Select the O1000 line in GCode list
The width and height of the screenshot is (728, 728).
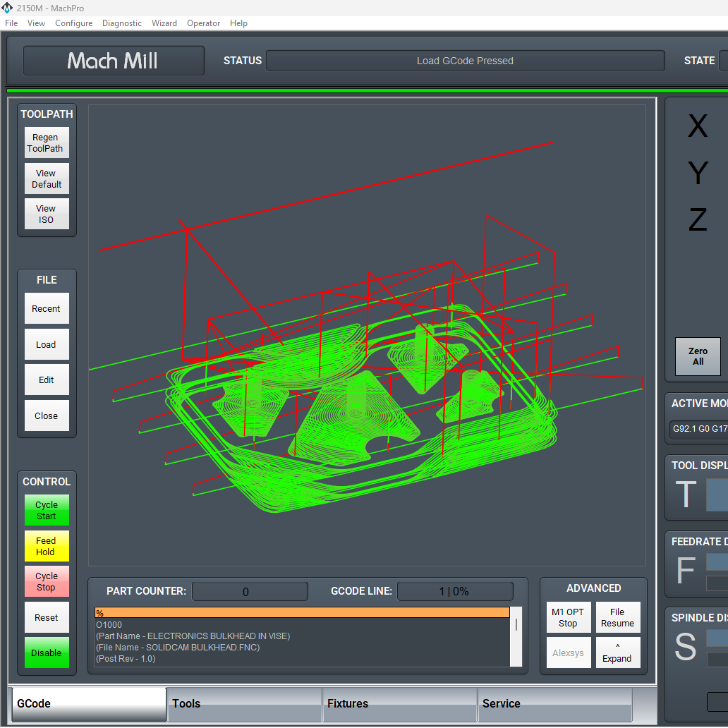302,625
